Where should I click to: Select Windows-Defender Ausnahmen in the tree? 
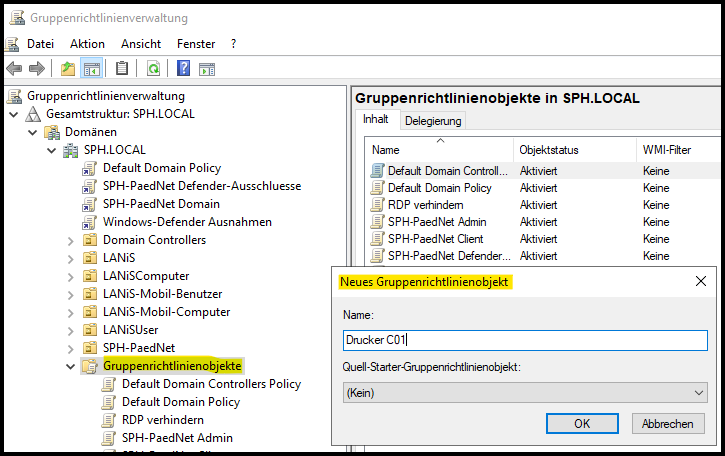point(187,222)
